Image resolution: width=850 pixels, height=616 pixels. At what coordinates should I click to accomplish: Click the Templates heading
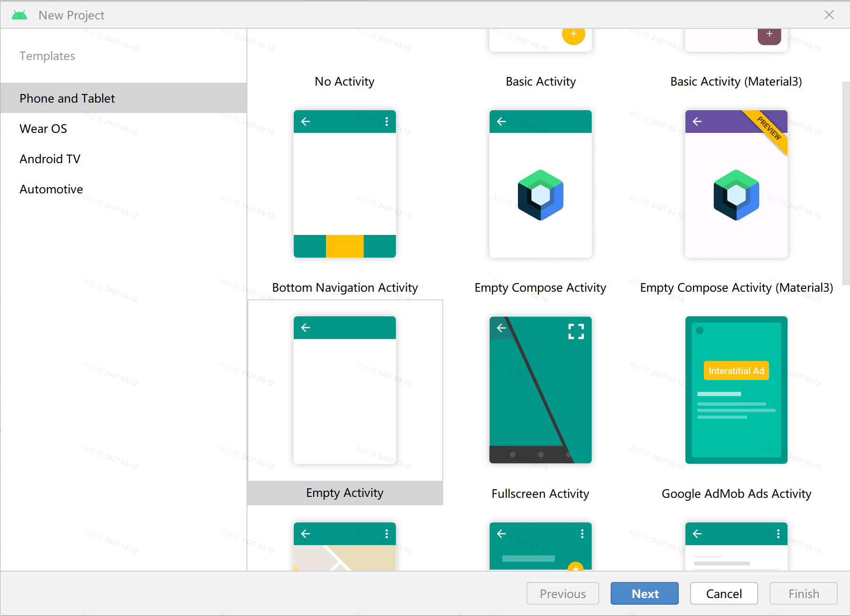point(47,56)
